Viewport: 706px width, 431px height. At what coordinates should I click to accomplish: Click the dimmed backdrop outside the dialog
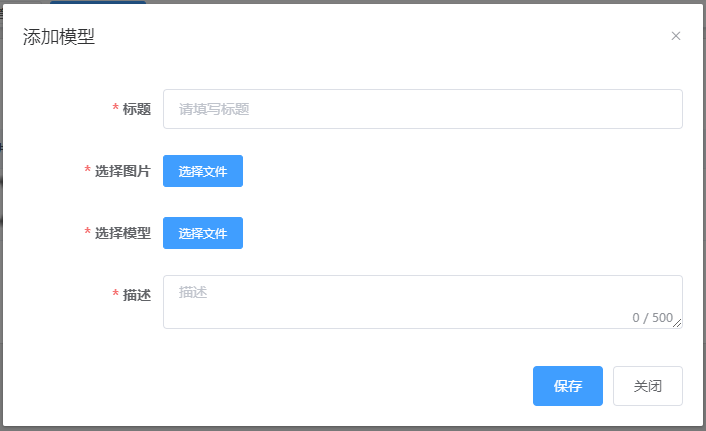tap(1, 270)
